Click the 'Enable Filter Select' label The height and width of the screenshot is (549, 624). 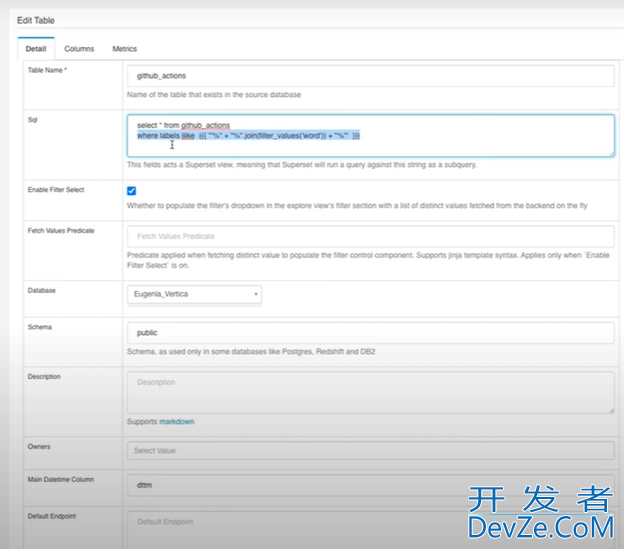[56, 190]
